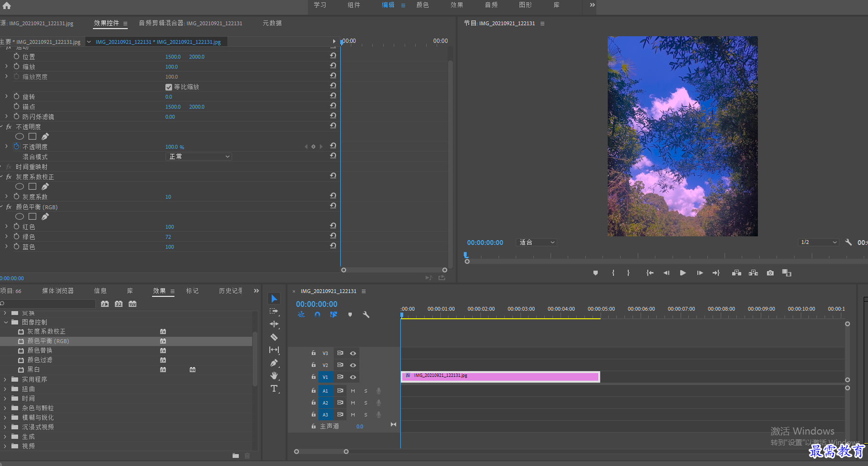Image resolution: width=868 pixels, height=466 pixels.
Task: Step back one frame in program monitor
Action: click(666, 273)
